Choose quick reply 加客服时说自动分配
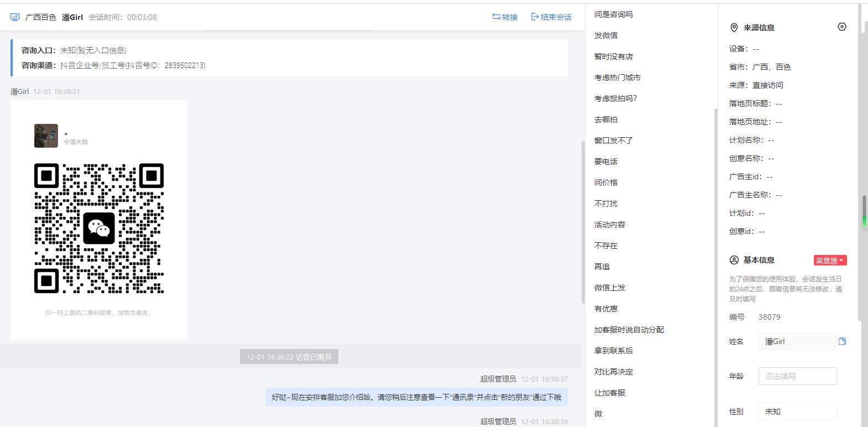The height and width of the screenshot is (427, 868). click(x=629, y=330)
